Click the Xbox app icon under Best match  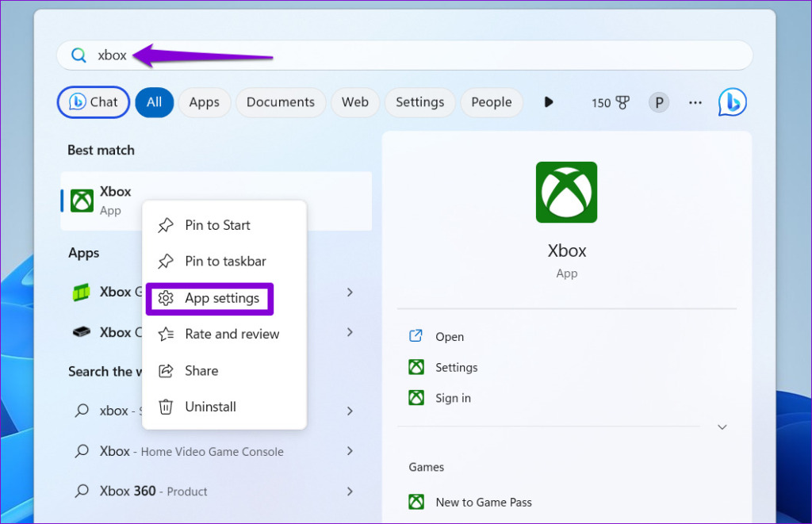pos(82,201)
